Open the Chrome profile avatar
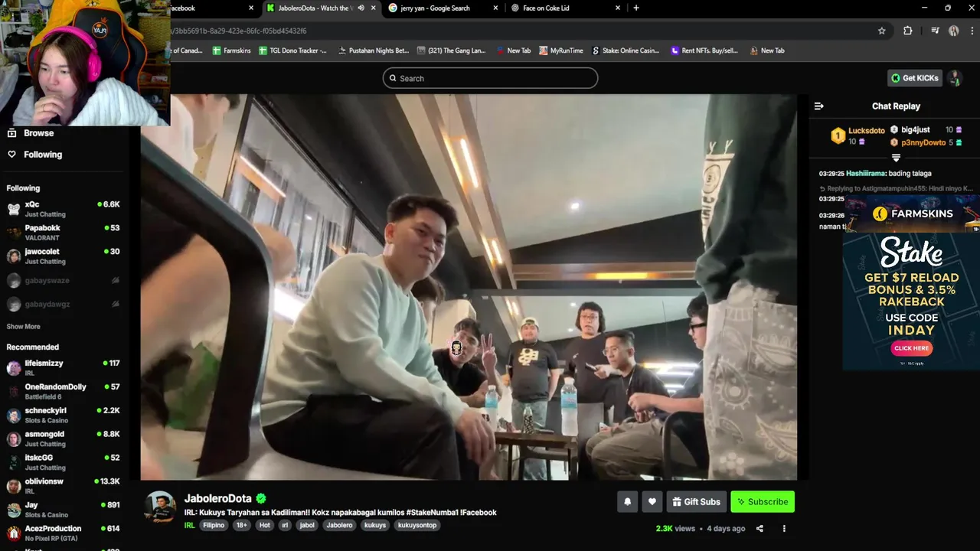Viewport: 980px width, 551px height. [x=954, y=31]
